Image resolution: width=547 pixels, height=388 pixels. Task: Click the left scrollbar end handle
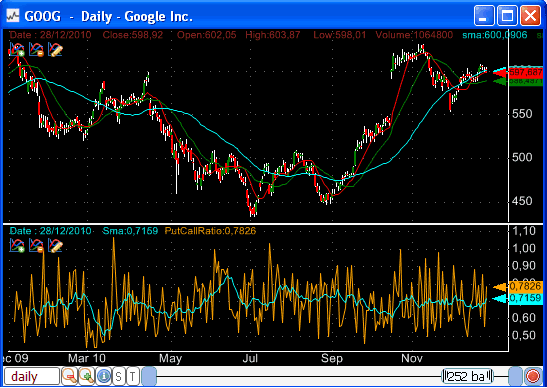pos(149,376)
